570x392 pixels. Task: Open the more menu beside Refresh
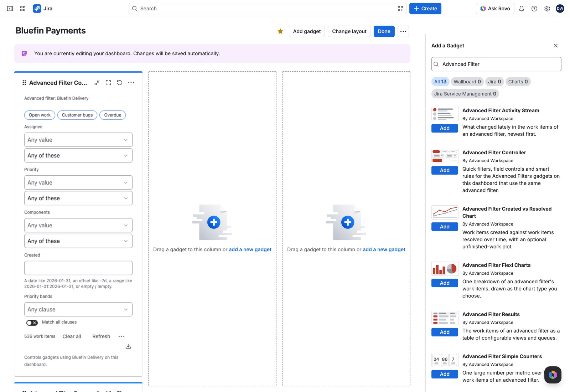pos(121,336)
